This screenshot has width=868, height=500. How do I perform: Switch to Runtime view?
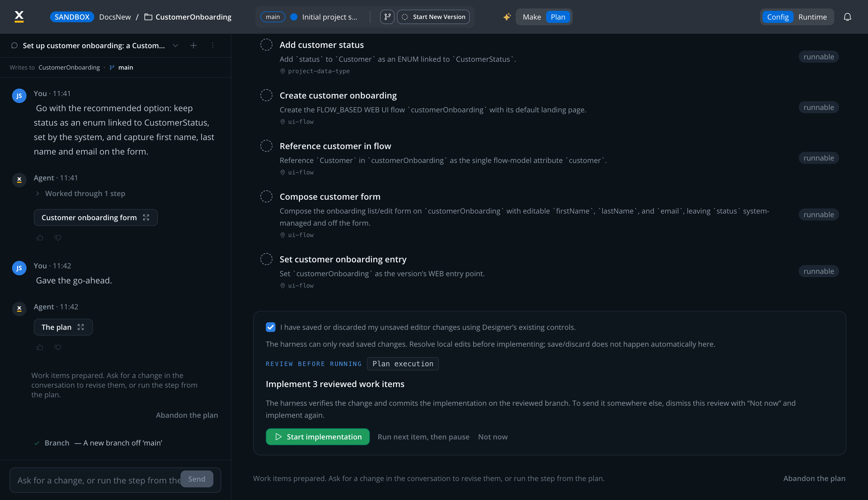812,17
